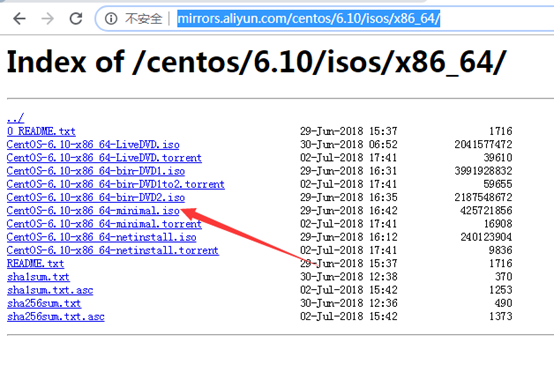Click the file size 39610
The image size is (554, 365).
[497, 158]
